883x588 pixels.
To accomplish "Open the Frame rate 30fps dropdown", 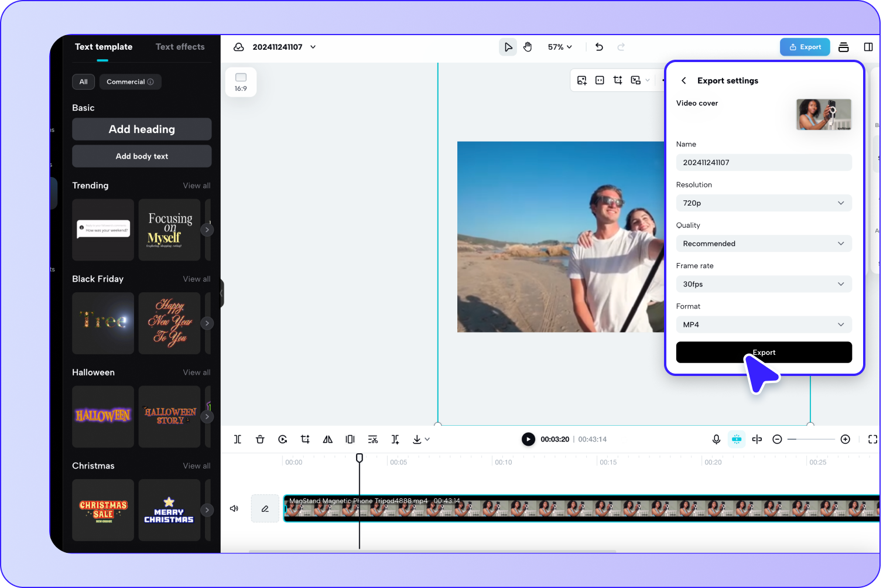I will click(x=764, y=284).
